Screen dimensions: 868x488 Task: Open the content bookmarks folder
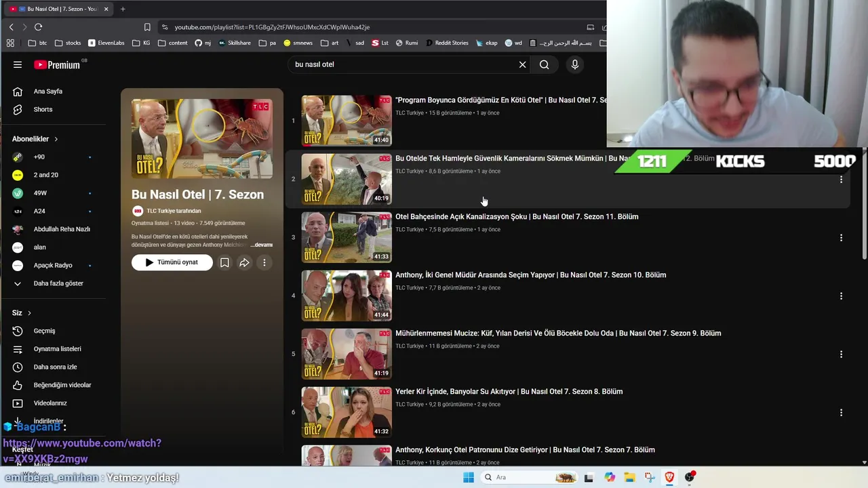pos(173,43)
